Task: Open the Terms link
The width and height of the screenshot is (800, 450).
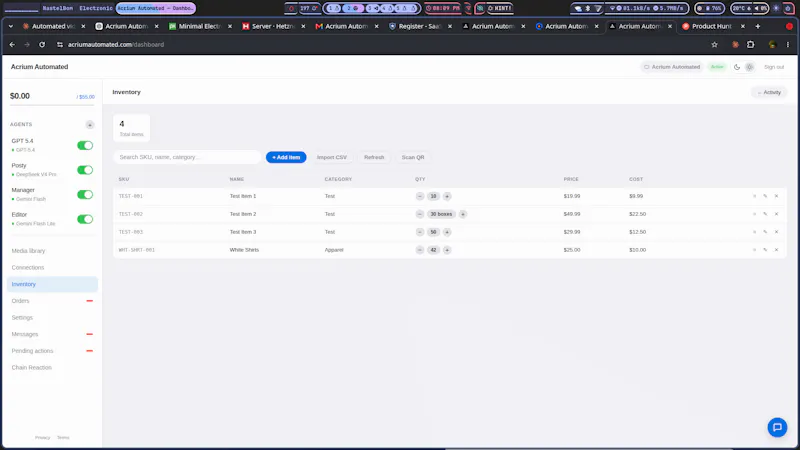Action: tap(63, 437)
